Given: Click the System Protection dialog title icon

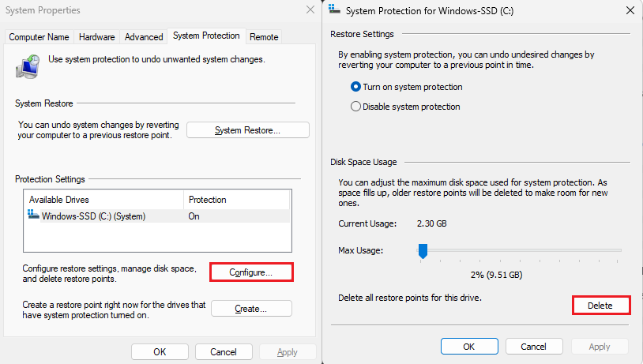Looking at the screenshot, I should pos(336,10).
